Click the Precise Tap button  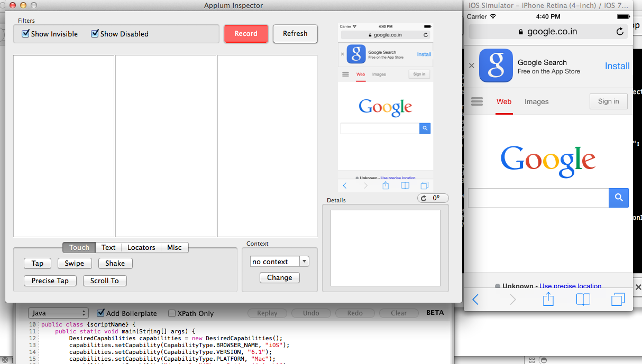[x=50, y=281]
